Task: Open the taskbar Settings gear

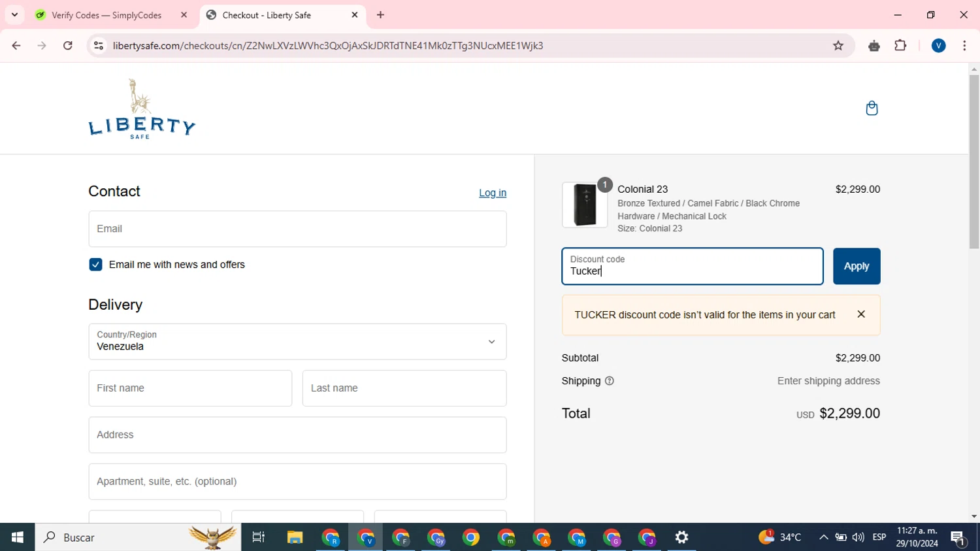Action: [x=682, y=537]
